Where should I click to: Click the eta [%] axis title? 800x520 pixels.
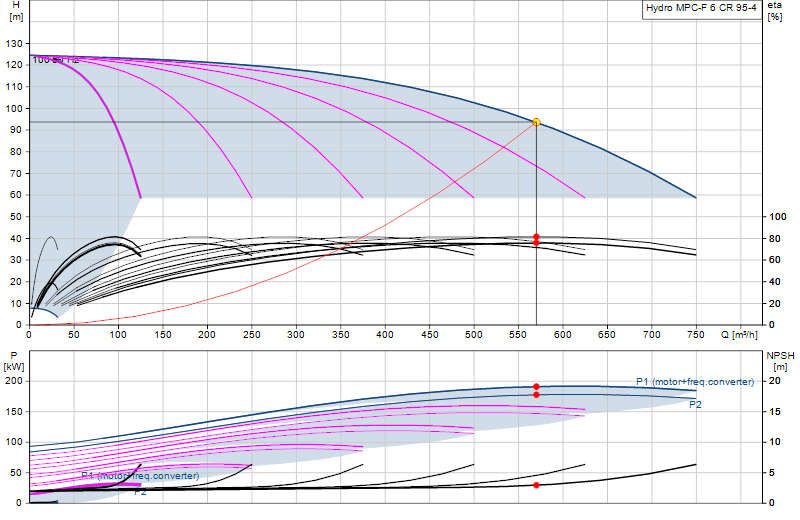(x=774, y=11)
